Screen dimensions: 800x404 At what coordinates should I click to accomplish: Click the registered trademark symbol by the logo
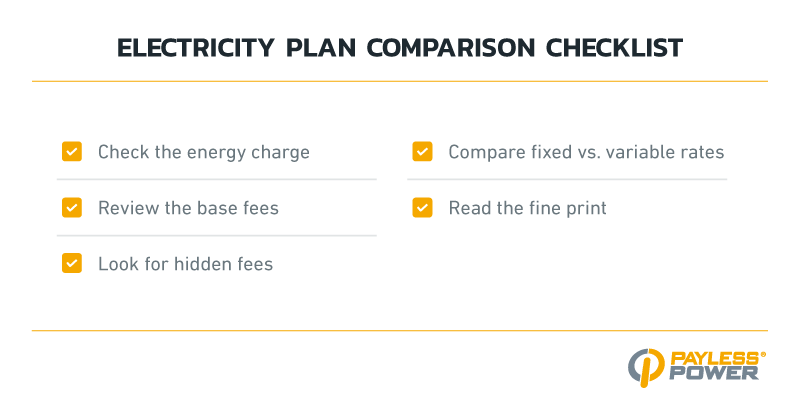click(763, 354)
